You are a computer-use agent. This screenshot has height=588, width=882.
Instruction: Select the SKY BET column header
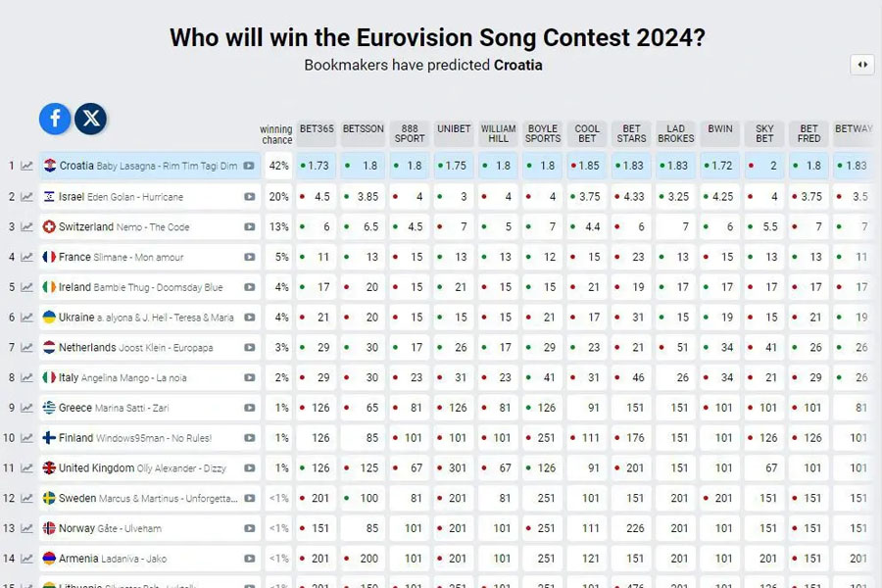point(764,134)
